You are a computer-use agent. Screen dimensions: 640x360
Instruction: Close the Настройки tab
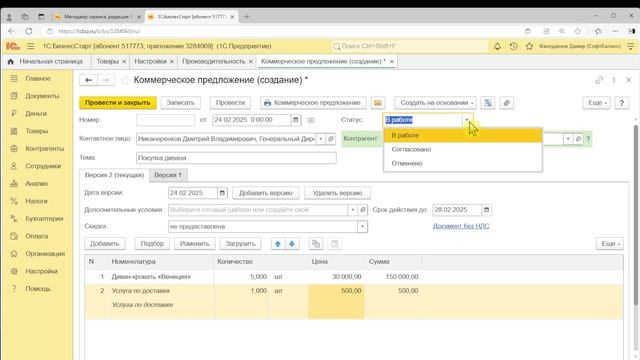(172, 62)
